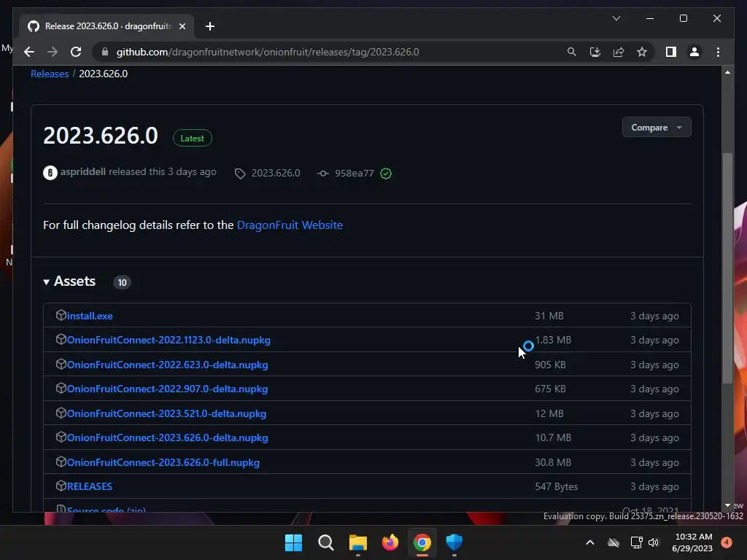Collapse the Assets section
This screenshot has height=560, width=747.
[69, 281]
